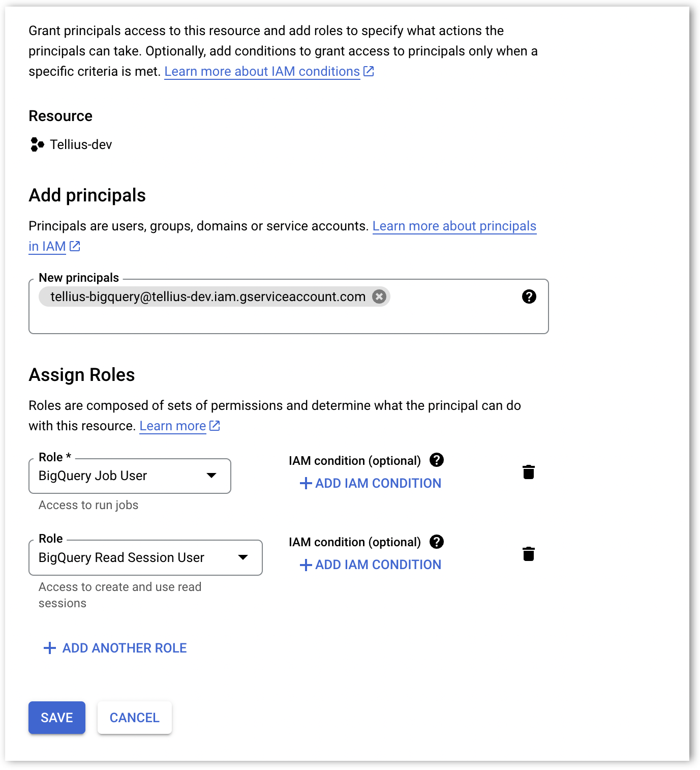Open Learn more about principals link
The width and height of the screenshot is (700, 770).
click(454, 226)
